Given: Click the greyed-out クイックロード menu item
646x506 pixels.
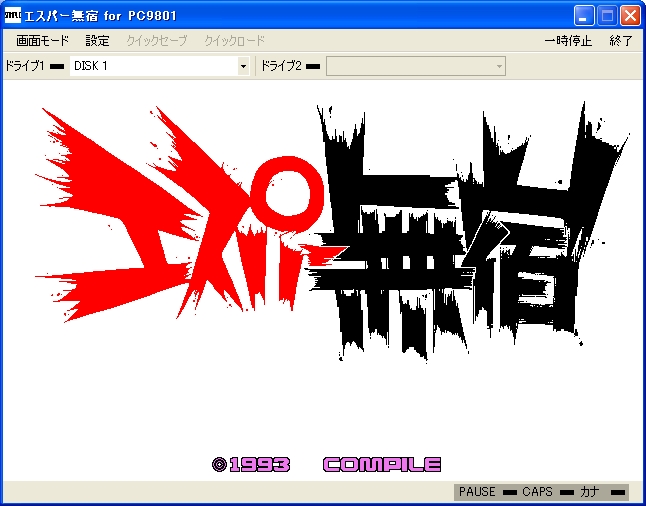Looking at the screenshot, I should tap(235, 41).
